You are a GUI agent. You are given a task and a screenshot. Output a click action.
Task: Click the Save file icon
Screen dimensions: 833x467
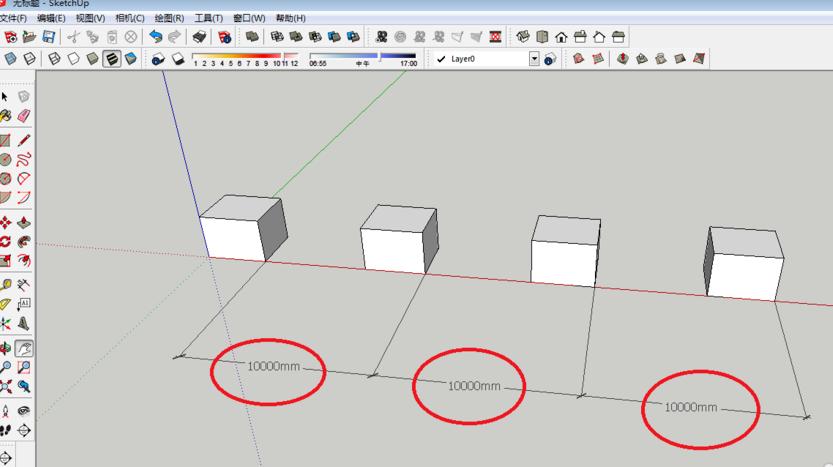tap(48, 37)
